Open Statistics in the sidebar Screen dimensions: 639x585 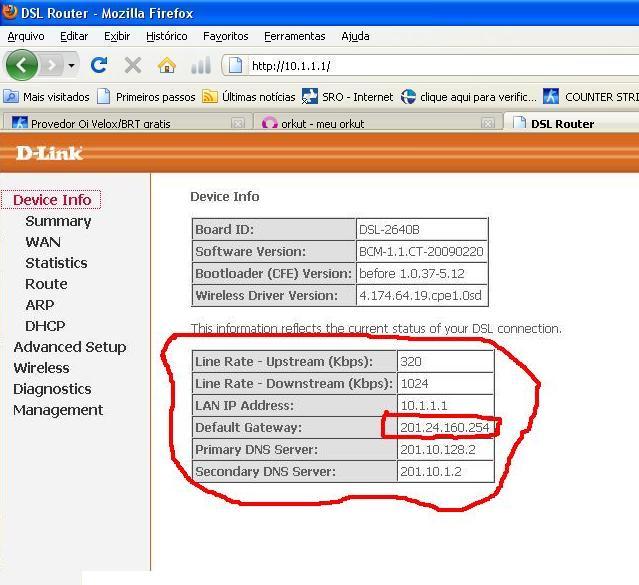click(56, 263)
